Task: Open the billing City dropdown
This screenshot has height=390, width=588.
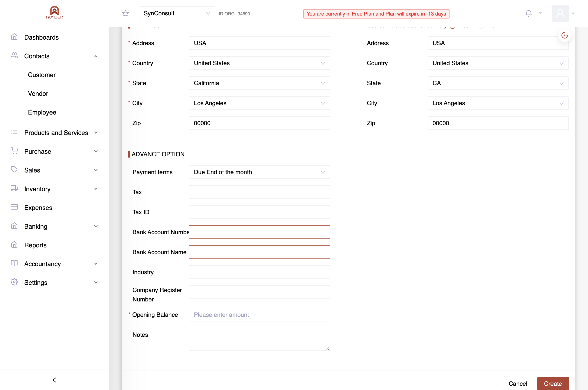Action: click(x=259, y=103)
